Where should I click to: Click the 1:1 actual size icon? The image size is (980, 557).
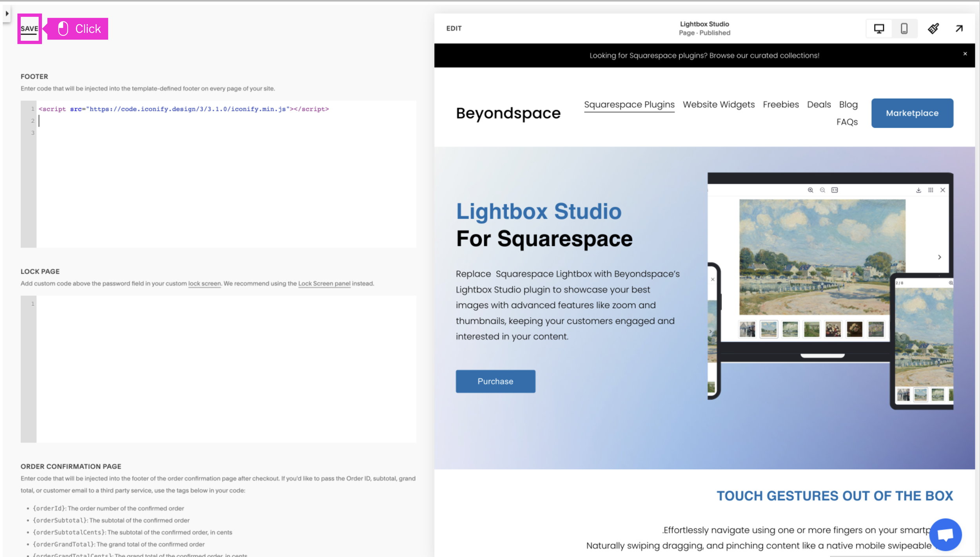[835, 190]
